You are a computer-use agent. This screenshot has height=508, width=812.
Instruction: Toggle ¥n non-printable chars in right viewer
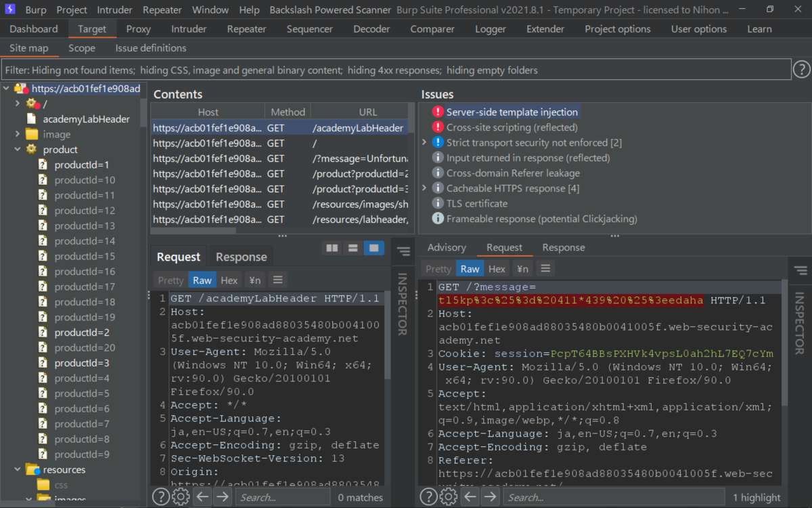(x=522, y=268)
